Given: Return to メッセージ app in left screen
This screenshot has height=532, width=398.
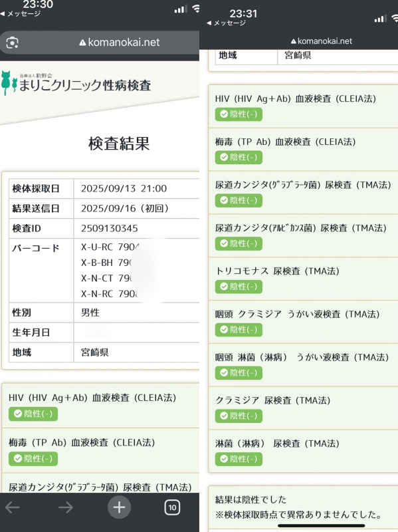Looking at the screenshot, I should (21, 14).
